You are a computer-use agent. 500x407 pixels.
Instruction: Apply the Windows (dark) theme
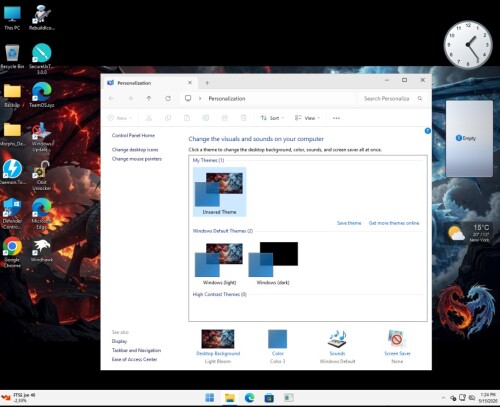(273, 263)
